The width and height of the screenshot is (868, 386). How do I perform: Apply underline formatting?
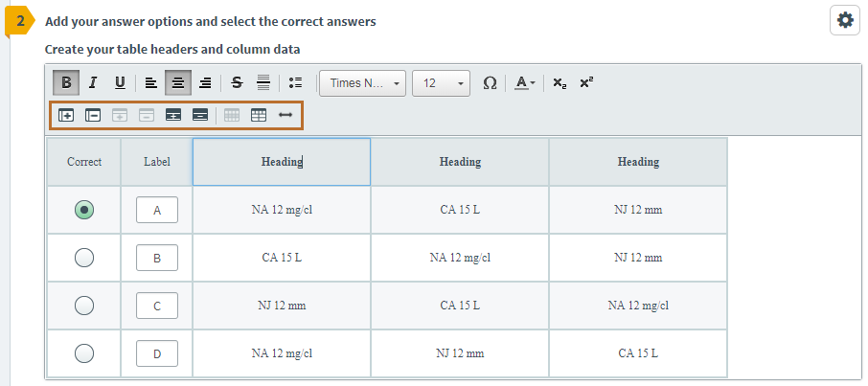pyautogui.click(x=120, y=83)
